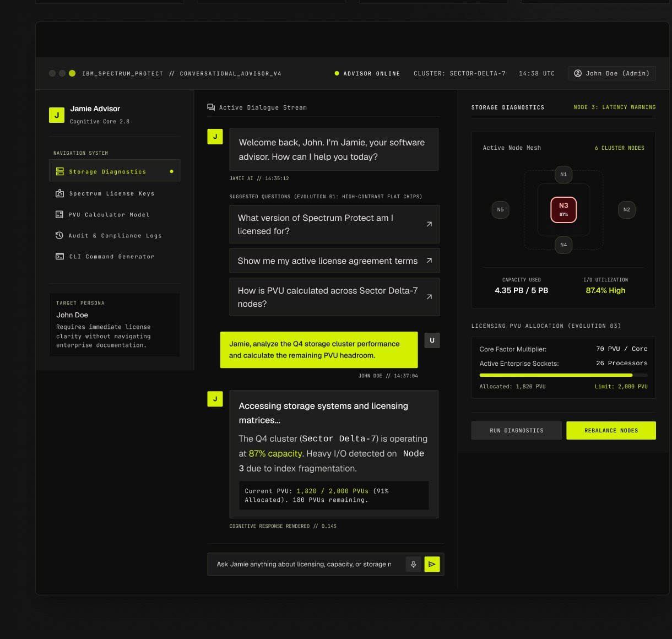The height and width of the screenshot is (639, 672).
Task: Click the user profile icon beside John Doe
Action: click(578, 73)
